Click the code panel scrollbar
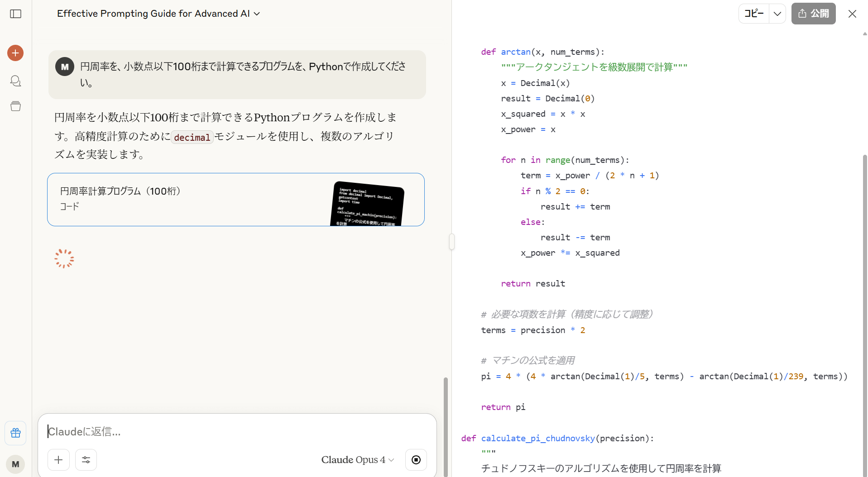This screenshot has width=868, height=477. 864,315
